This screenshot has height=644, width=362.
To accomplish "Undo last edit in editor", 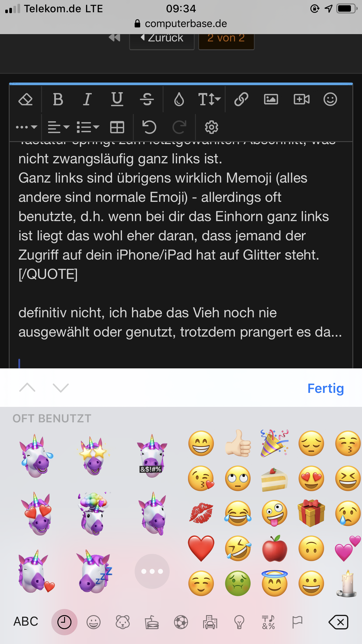I will point(149,127).
